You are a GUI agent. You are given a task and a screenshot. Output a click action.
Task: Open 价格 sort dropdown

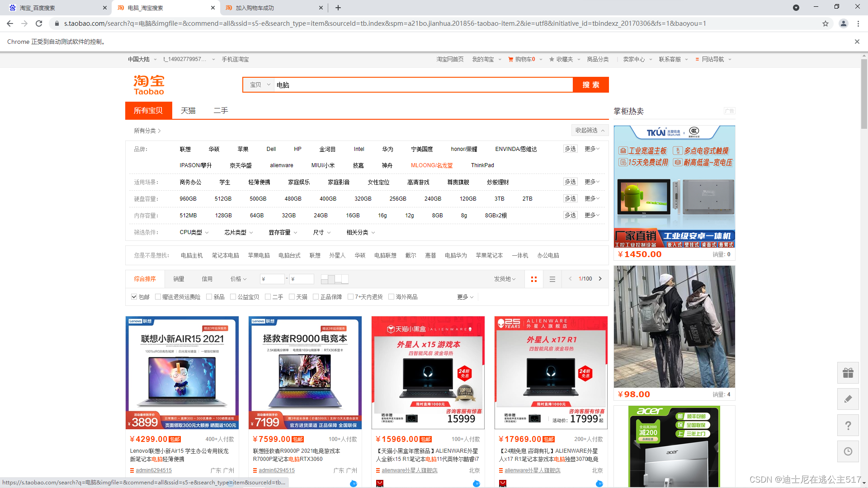238,279
